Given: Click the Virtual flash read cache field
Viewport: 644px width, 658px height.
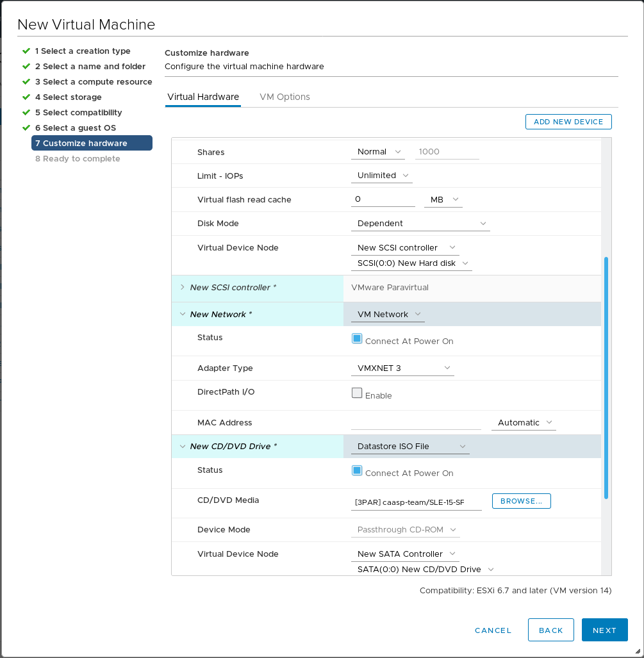Looking at the screenshot, I should (x=383, y=200).
